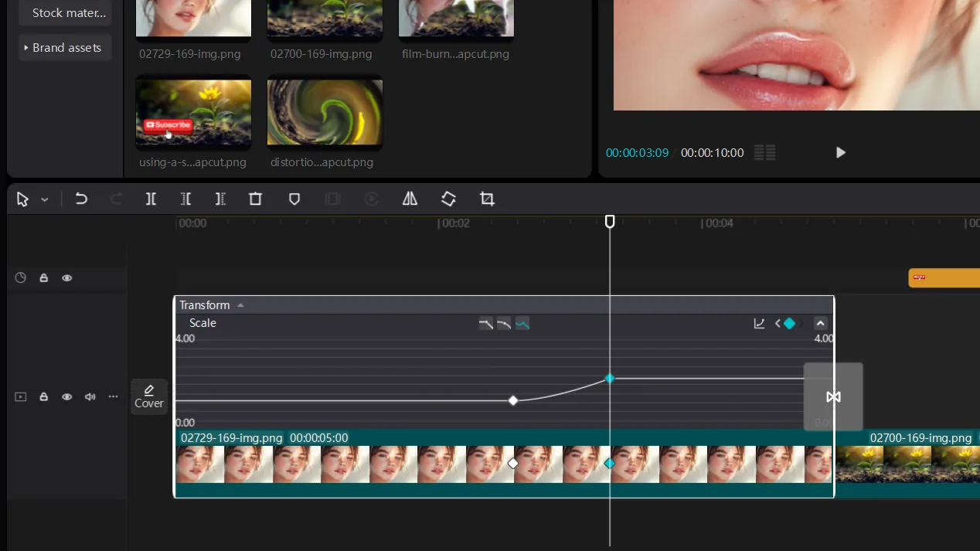980x551 pixels.
Task: Open the Stock materials tab
Action: coord(65,13)
